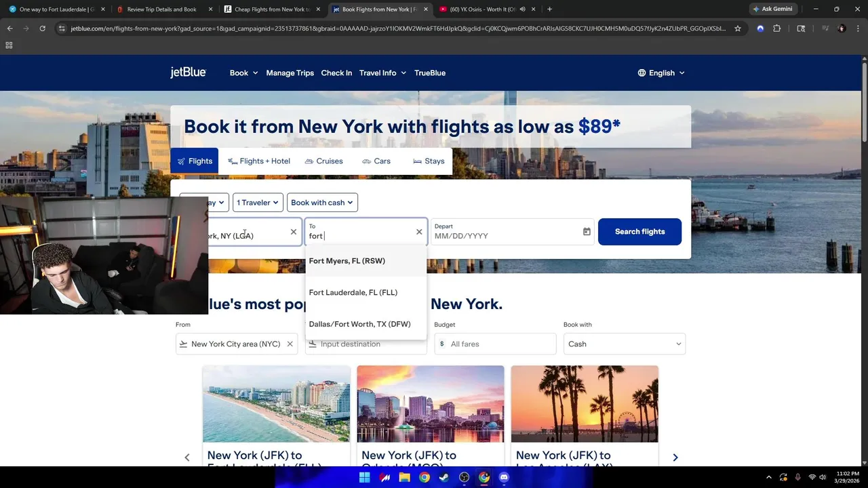Viewport: 868px width, 488px height.
Task: Click the address bar URL
Action: (397, 28)
